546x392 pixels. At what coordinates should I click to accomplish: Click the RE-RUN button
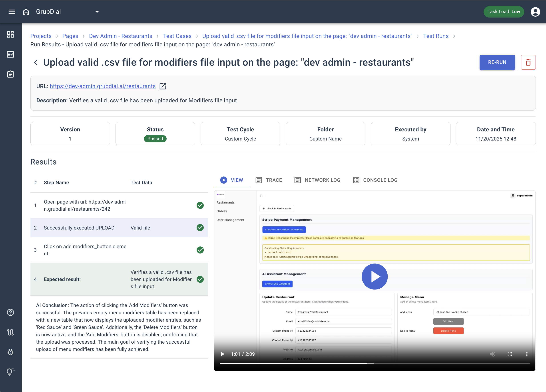pyautogui.click(x=497, y=62)
